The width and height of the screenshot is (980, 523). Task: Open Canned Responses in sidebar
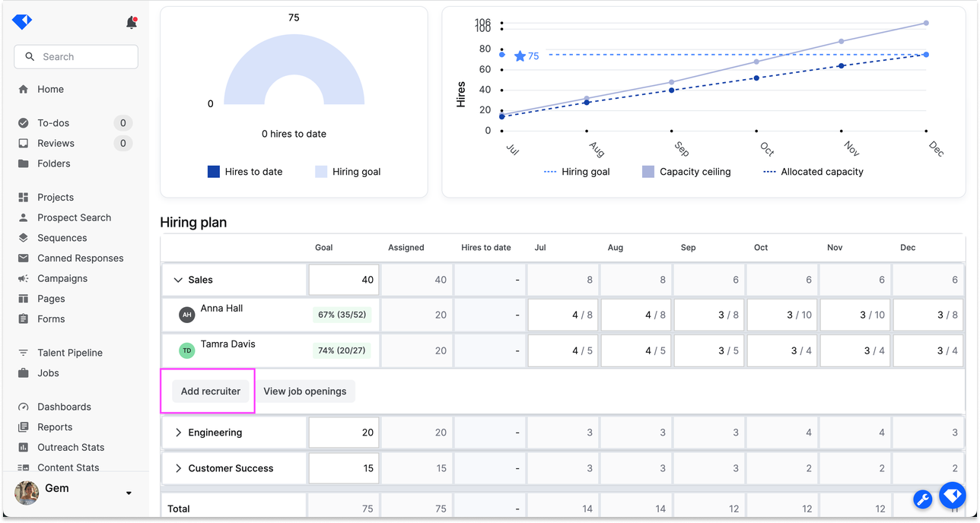pyautogui.click(x=80, y=258)
